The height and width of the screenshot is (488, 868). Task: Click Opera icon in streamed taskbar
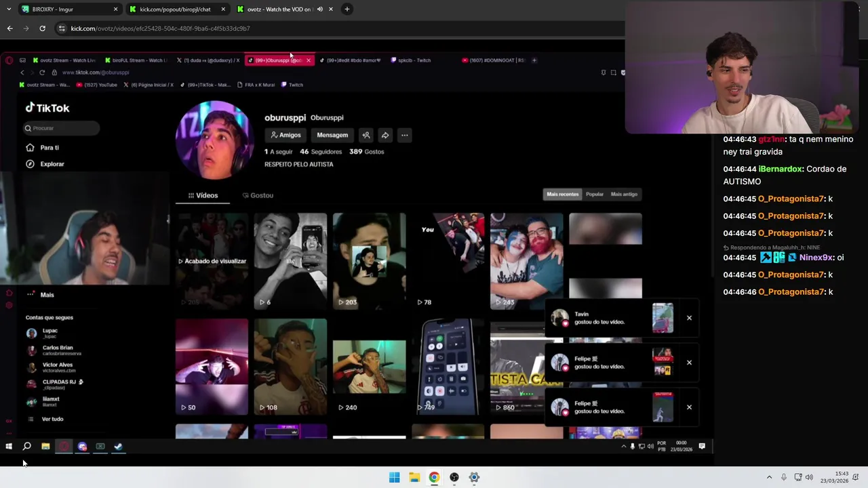tap(64, 447)
